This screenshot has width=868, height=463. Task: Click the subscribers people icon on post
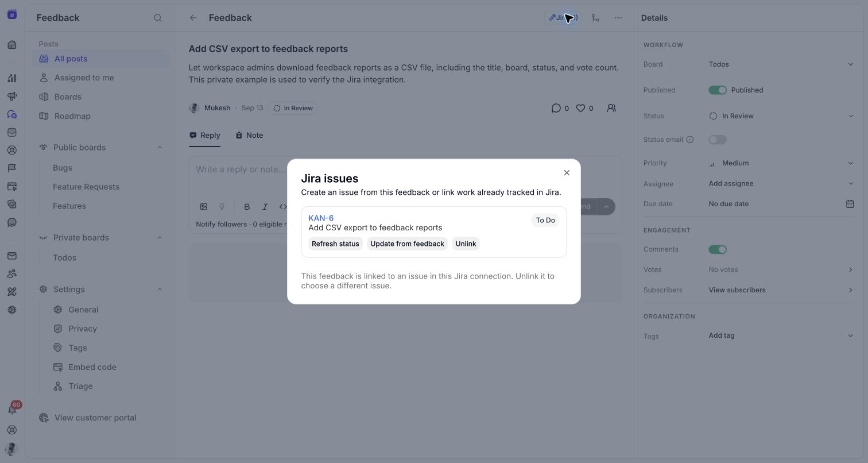(611, 108)
